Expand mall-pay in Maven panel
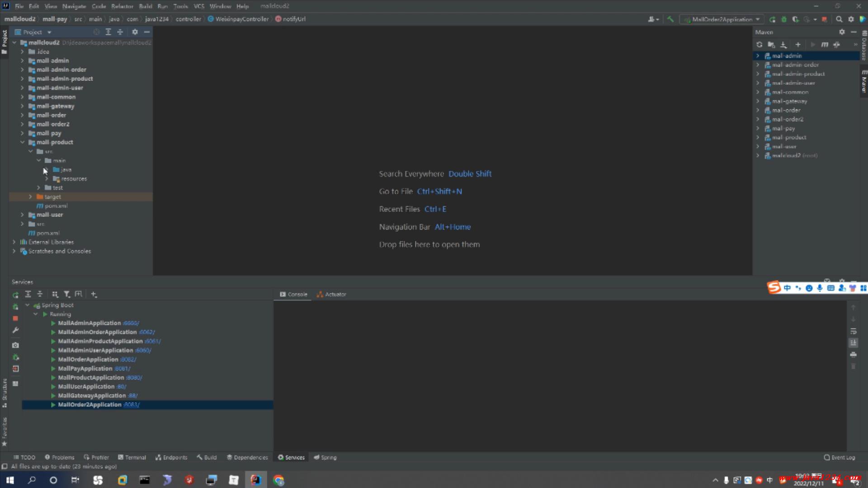This screenshot has width=868, height=488. click(x=758, y=128)
